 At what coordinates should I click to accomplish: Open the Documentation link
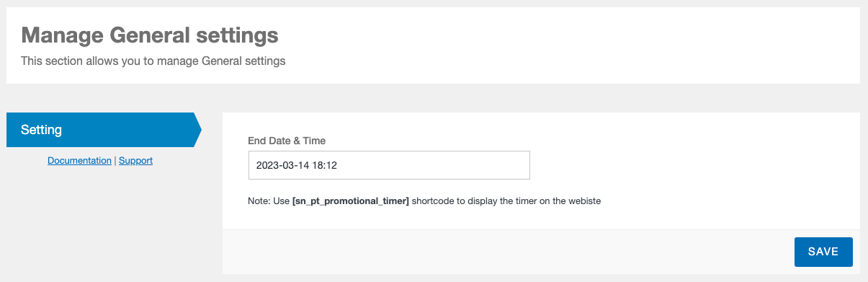[x=79, y=161]
